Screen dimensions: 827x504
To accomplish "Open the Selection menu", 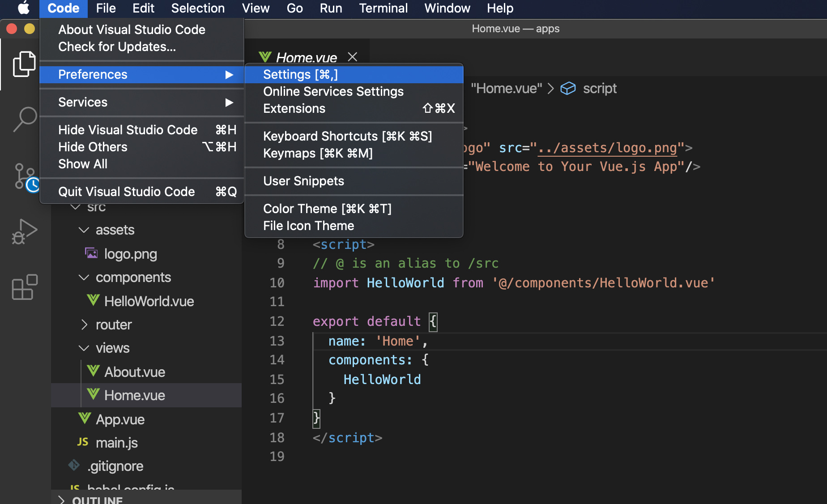I will (x=198, y=8).
